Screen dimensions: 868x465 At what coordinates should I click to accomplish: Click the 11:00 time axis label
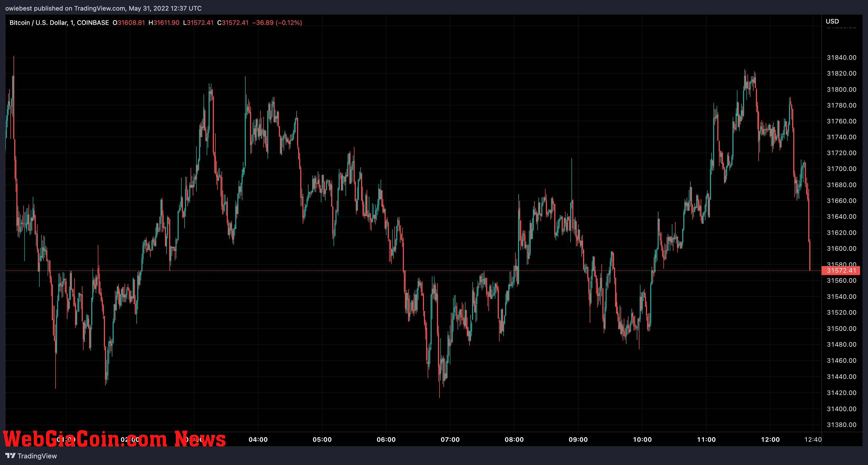click(706, 439)
